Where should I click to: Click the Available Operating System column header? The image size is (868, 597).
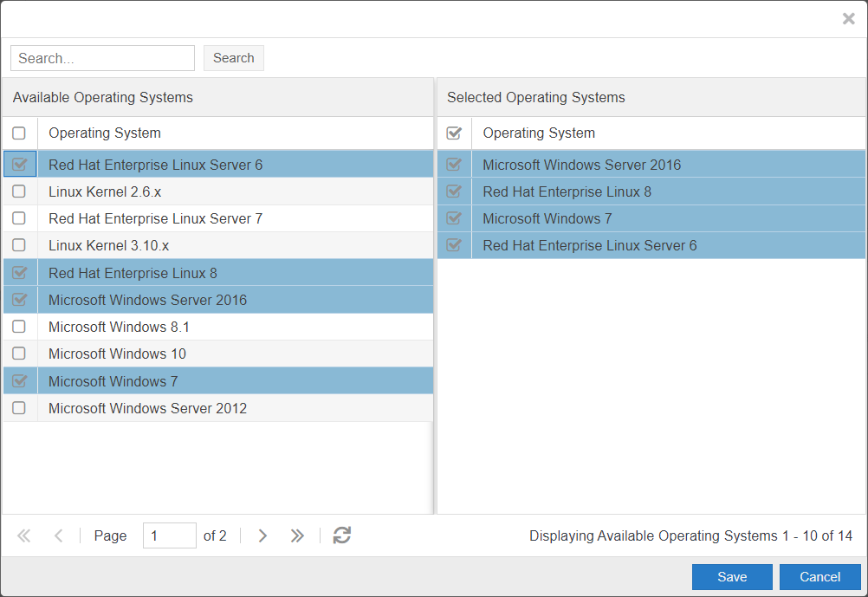click(105, 133)
